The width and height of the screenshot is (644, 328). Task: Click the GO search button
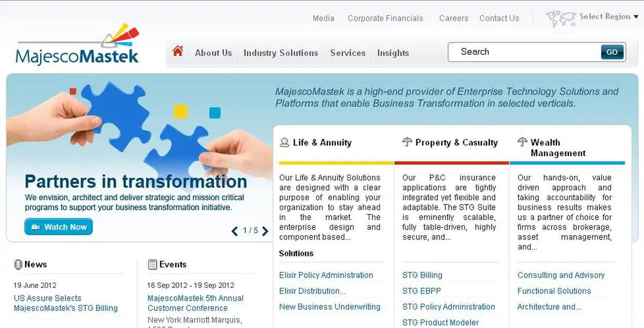point(612,52)
